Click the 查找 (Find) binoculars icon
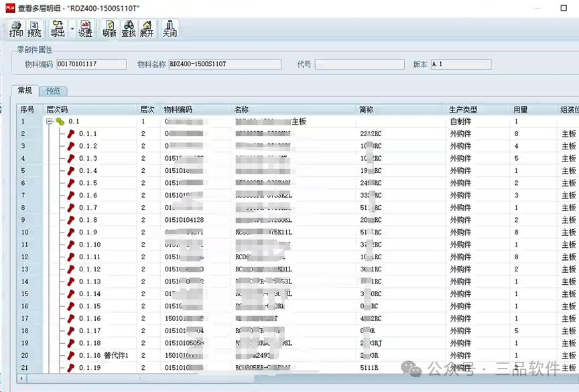This screenshot has width=579, height=392. [x=128, y=29]
